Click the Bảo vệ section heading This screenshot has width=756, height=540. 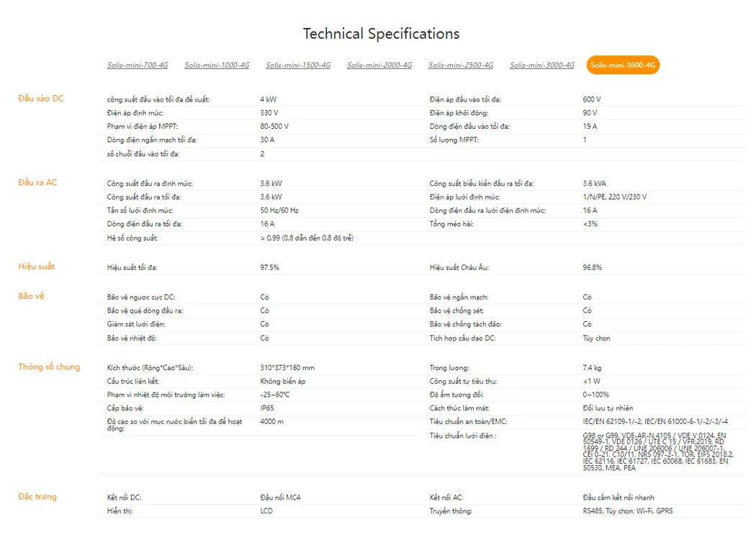(31, 297)
